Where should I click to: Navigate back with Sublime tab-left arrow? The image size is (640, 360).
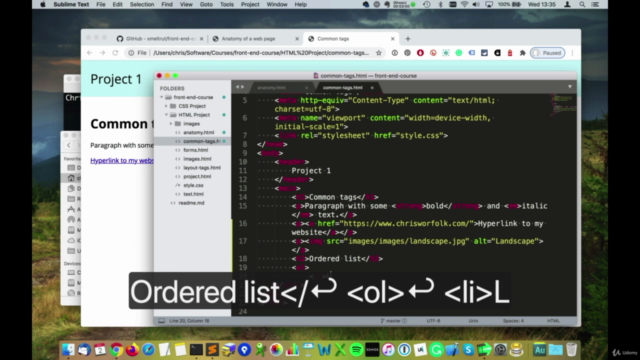coord(237,87)
